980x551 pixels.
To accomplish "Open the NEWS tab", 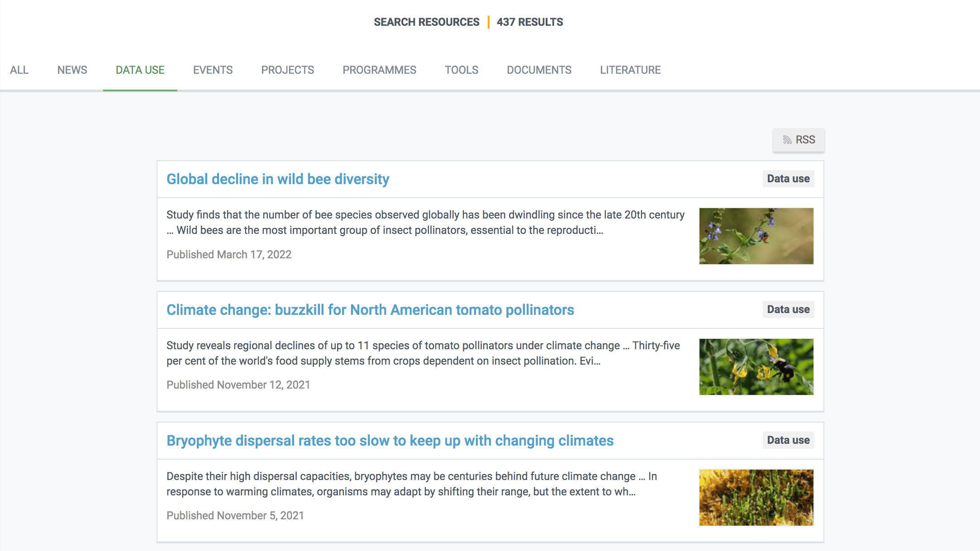I will [72, 70].
